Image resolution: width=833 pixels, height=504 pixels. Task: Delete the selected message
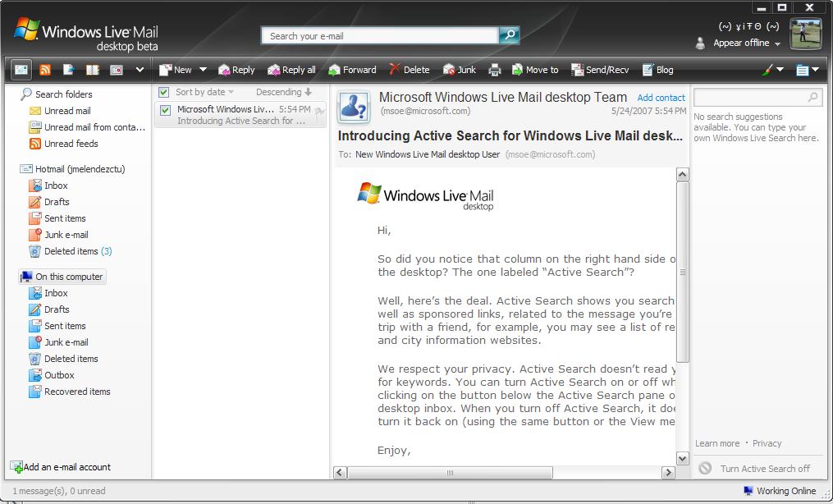point(409,70)
